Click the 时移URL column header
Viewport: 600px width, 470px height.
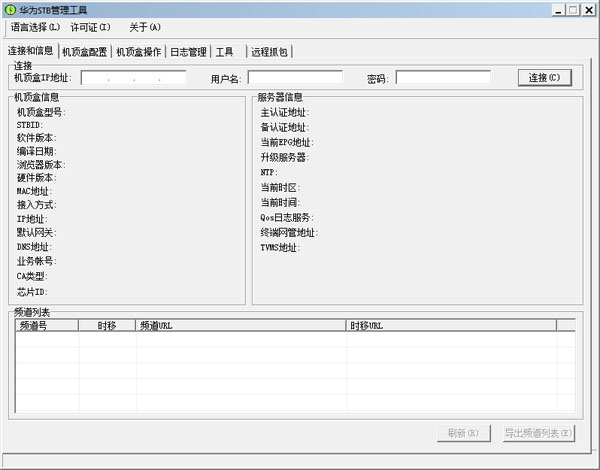pyautogui.click(x=451, y=326)
